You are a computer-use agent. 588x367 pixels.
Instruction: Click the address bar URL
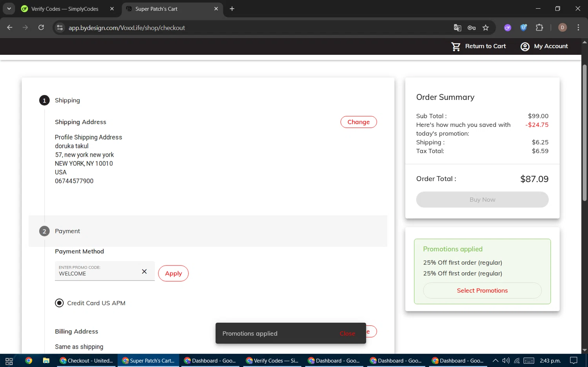(127, 28)
